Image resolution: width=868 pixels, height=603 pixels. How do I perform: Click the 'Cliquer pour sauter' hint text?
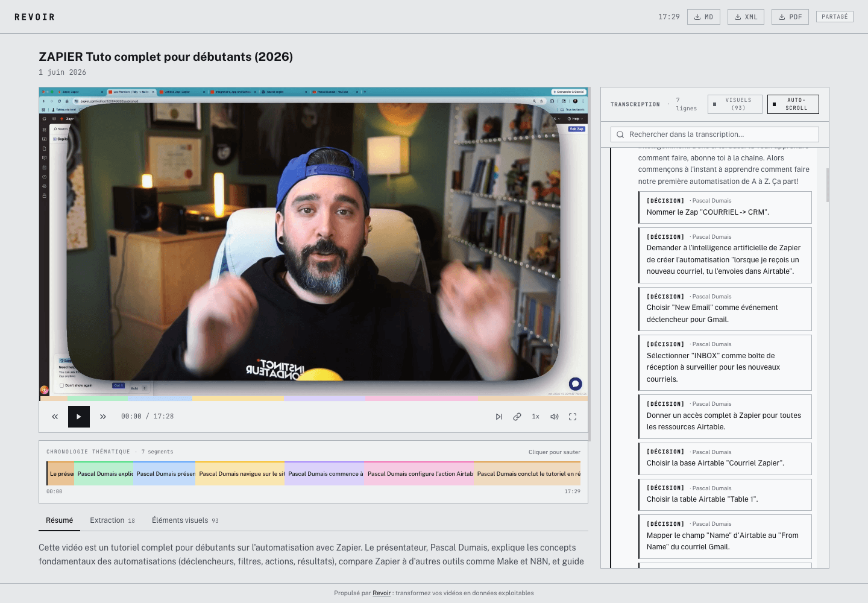tap(554, 452)
